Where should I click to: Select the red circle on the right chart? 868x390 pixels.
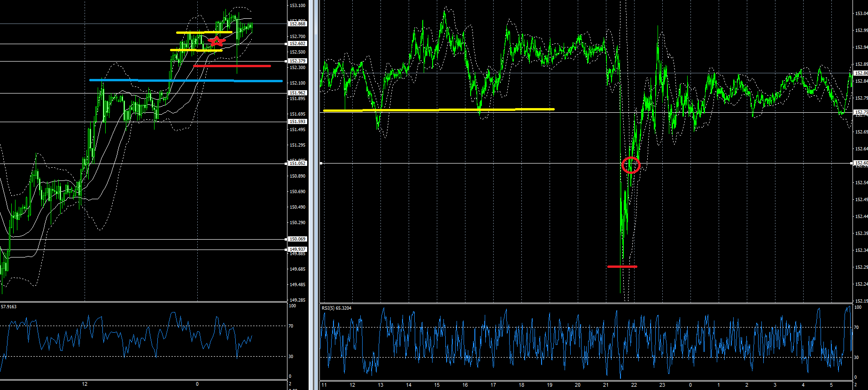coord(631,165)
